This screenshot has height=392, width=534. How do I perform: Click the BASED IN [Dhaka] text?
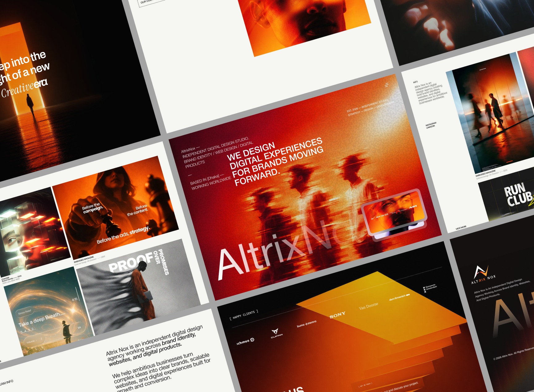click(207, 179)
